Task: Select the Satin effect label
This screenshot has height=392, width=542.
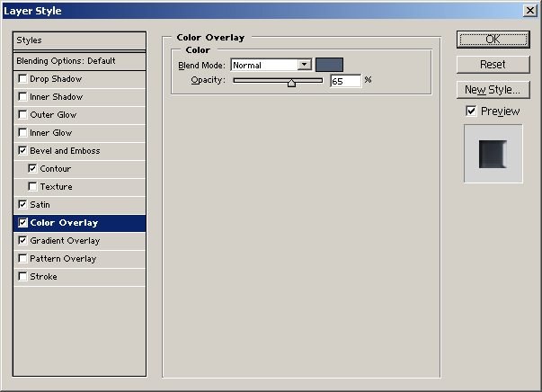Action: point(40,205)
